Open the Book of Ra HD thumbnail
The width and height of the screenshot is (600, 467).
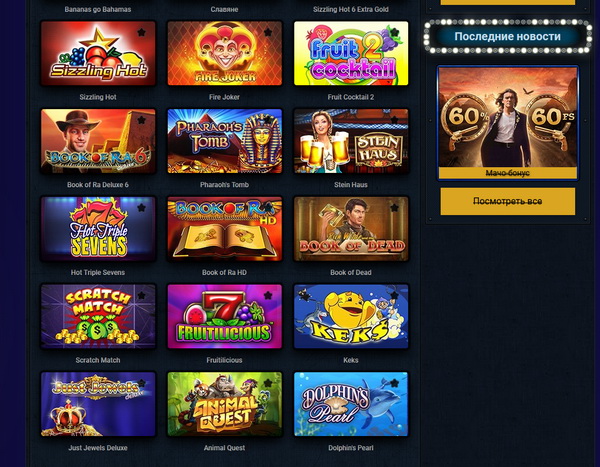click(x=225, y=229)
